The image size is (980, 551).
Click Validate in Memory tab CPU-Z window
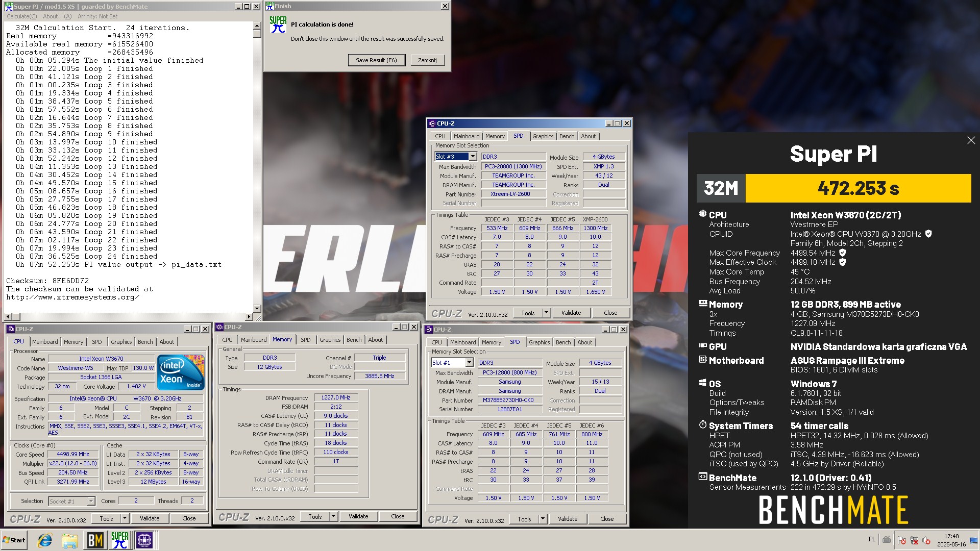pyautogui.click(x=358, y=516)
